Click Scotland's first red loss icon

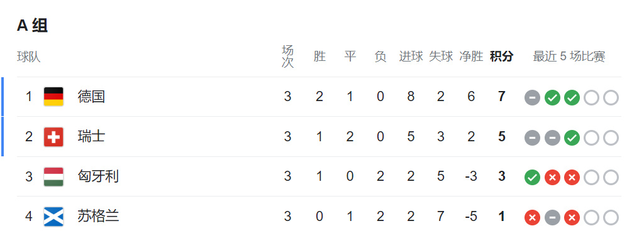pos(532,218)
